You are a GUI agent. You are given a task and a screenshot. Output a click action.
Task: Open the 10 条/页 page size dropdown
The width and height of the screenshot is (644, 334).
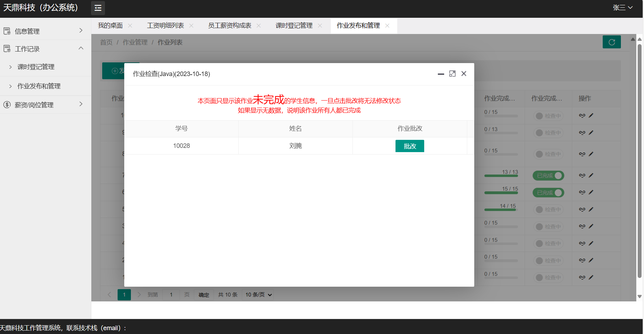click(x=258, y=295)
